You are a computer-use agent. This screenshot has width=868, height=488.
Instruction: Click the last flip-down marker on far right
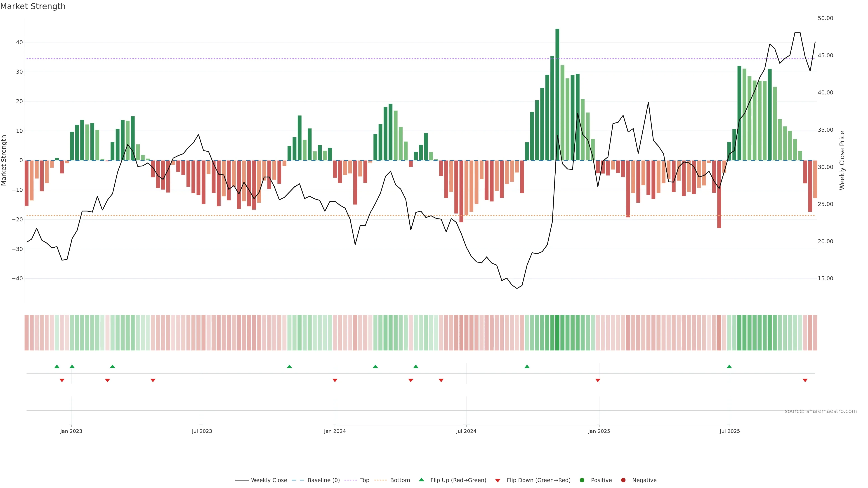click(805, 380)
